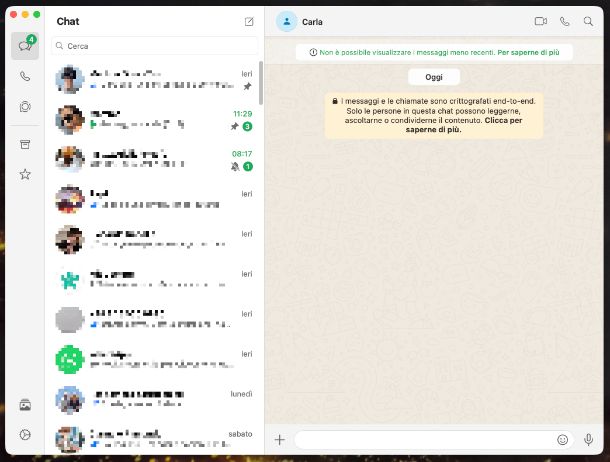Record a voice message with the microphone
Viewport: 610px width, 462px height.
(589, 440)
